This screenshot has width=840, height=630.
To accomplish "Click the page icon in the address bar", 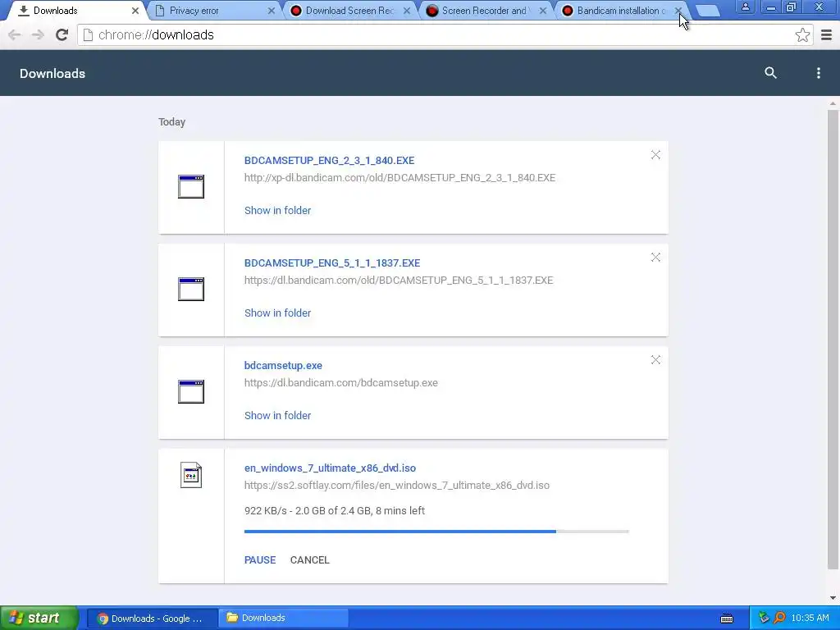I will 89,34.
